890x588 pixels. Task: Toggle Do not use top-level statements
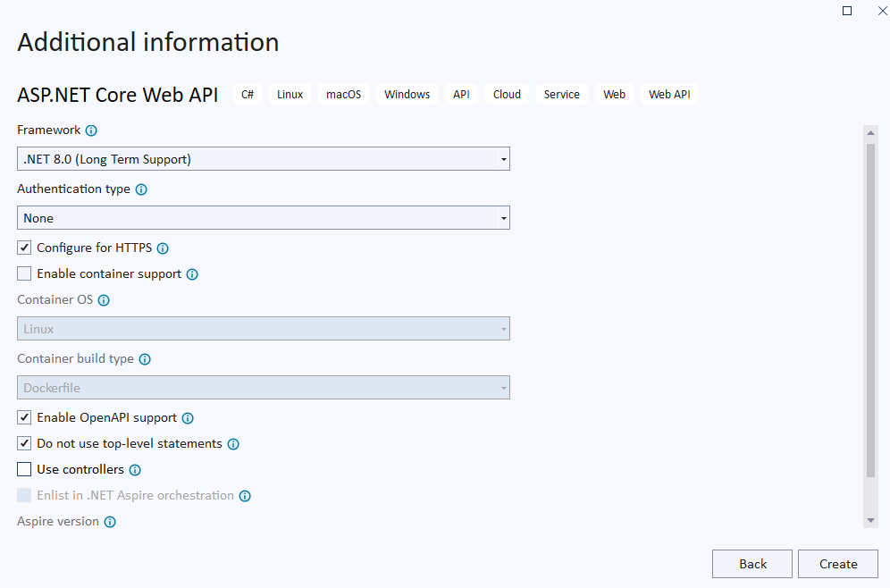tap(24, 443)
